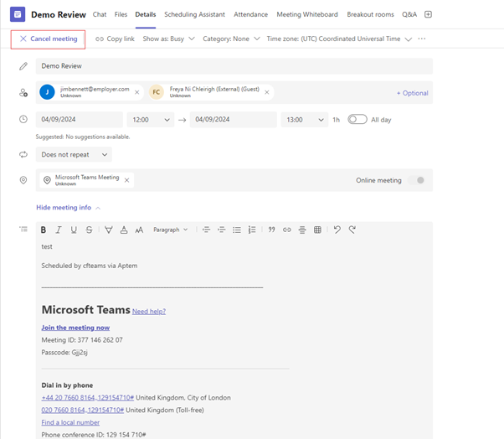The width and height of the screenshot is (504, 439).
Task: Open end time 13:00 dropdown
Action: point(305,120)
